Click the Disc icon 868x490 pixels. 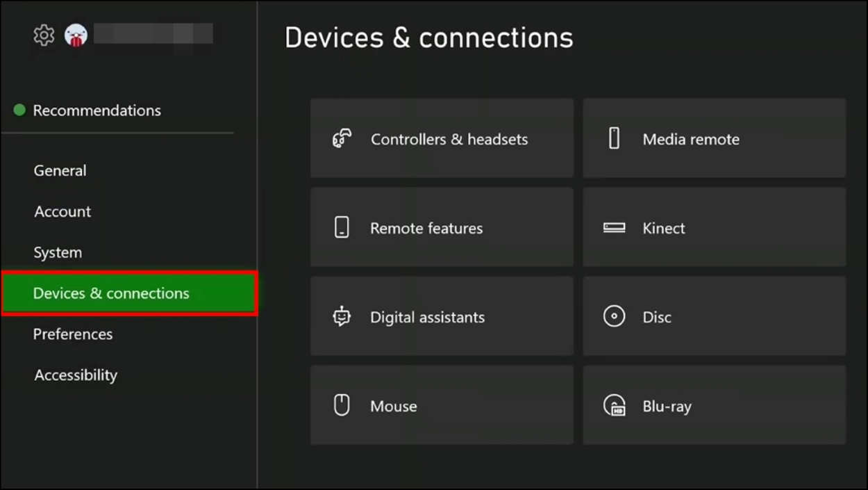coord(614,316)
